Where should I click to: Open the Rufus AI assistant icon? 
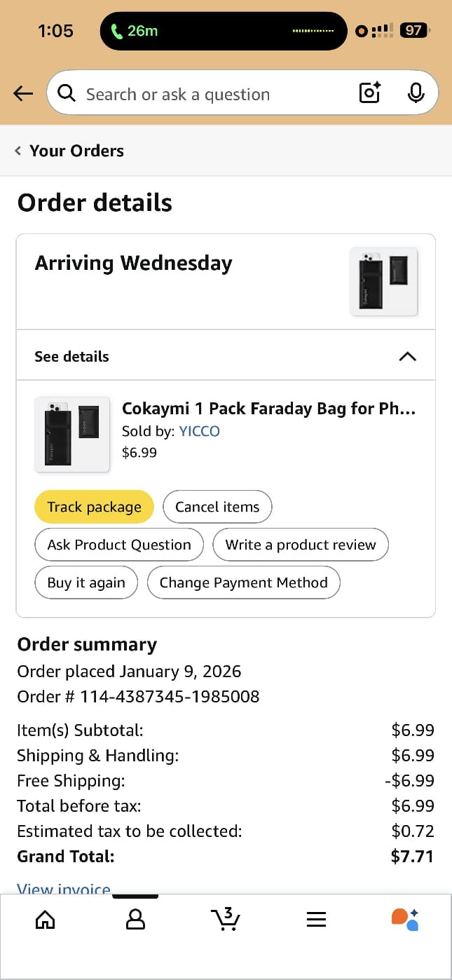405,919
